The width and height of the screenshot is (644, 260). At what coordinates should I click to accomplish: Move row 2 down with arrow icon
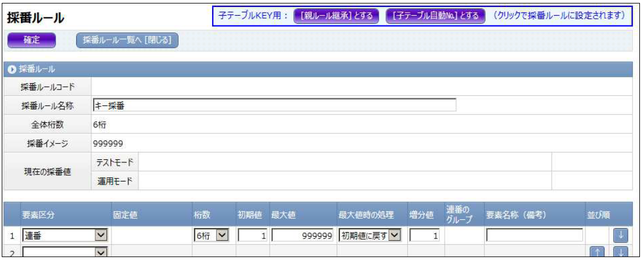[620, 252]
